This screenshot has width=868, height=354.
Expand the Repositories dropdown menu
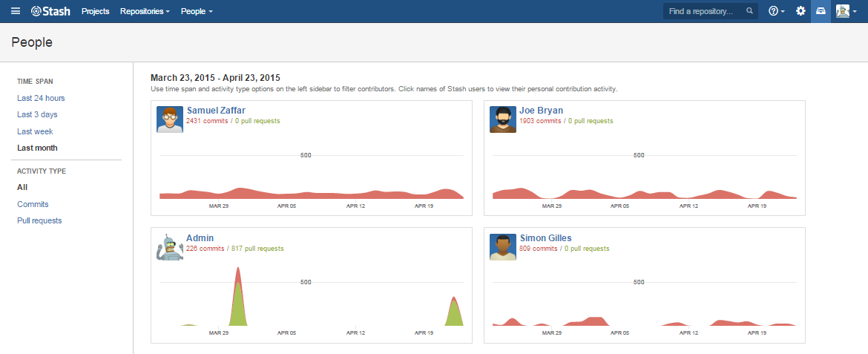click(x=145, y=11)
